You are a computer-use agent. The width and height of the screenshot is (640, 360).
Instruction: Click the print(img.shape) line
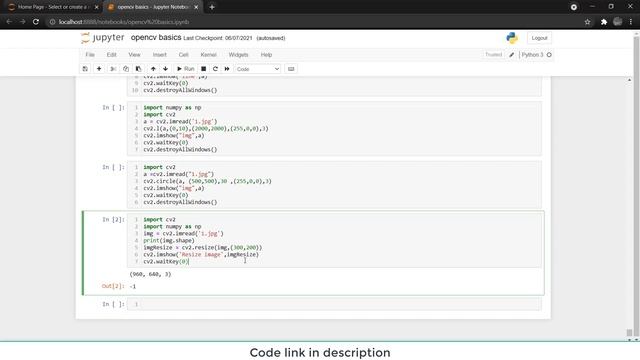[x=169, y=240]
